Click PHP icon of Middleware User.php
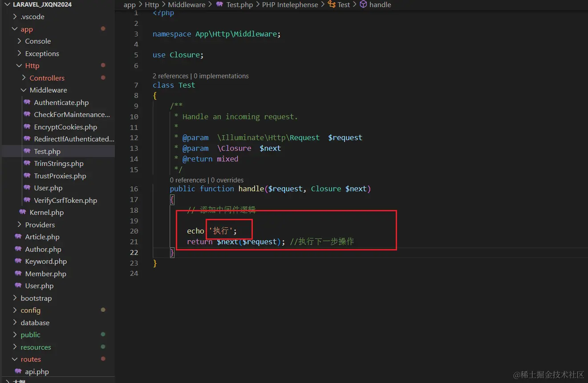588x383 pixels. [27, 188]
